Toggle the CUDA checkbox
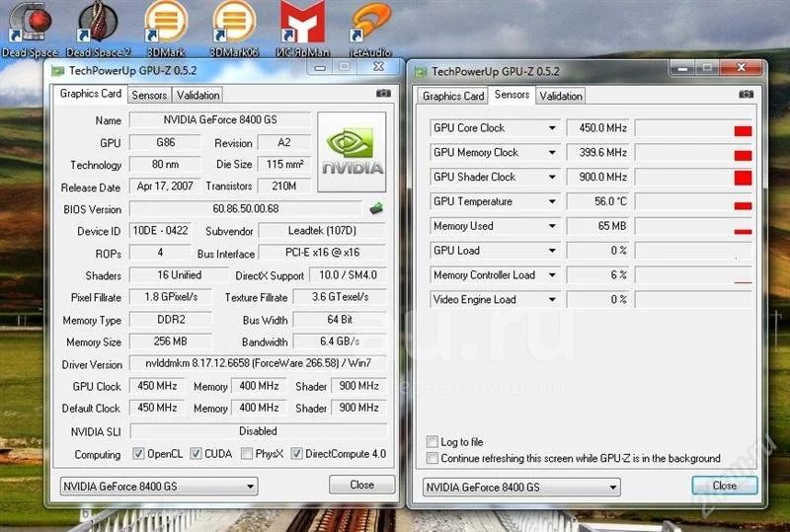The image size is (790, 532). click(x=196, y=453)
